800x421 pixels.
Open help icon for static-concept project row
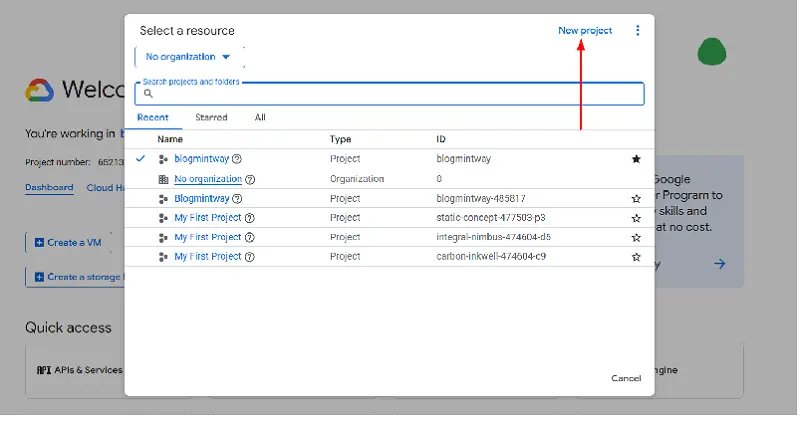tap(249, 218)
